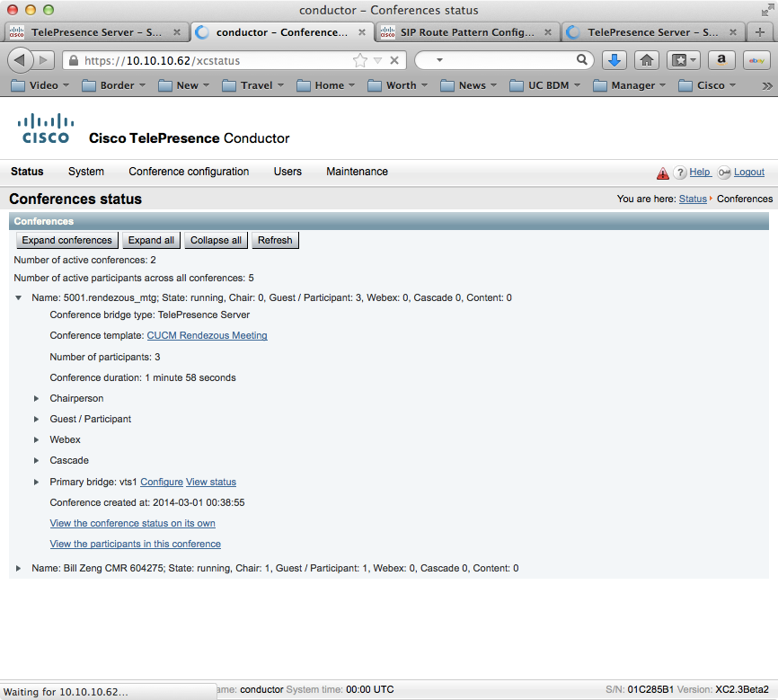
Task: Click the Cisco logo
Action: tap(46, 128)
